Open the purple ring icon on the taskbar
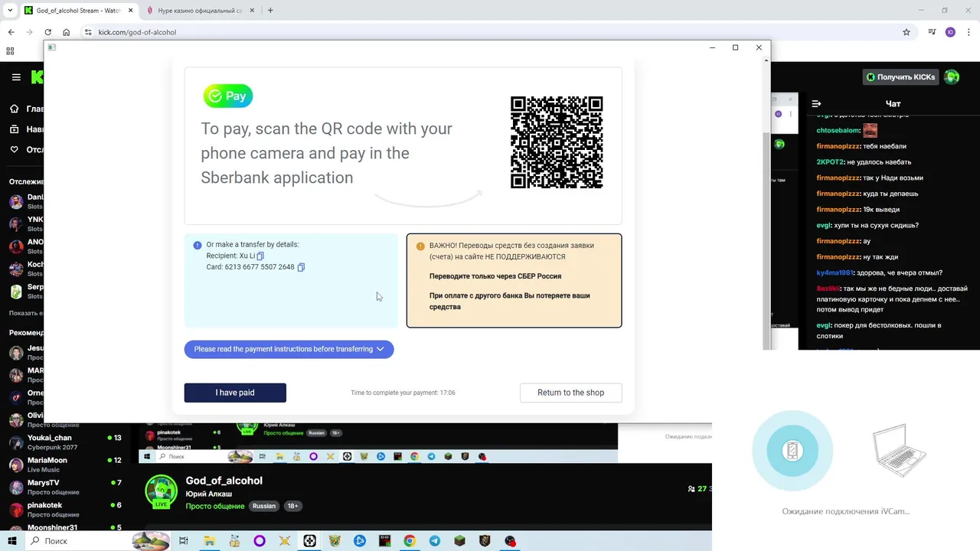Image resolution: width=980 pixels, height=551 pixels. click(x=260, y=541)
